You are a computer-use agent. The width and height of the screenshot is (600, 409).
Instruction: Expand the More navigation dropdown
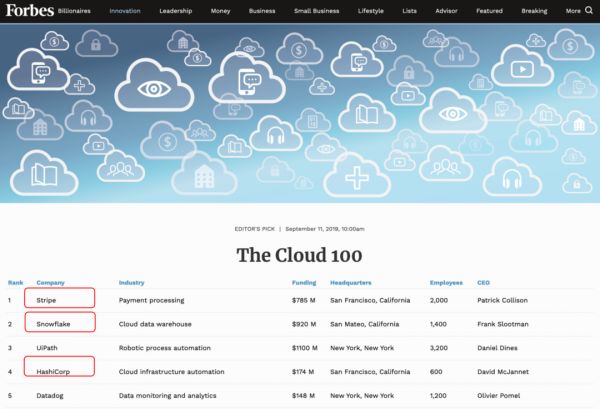[x=572, y=12]
